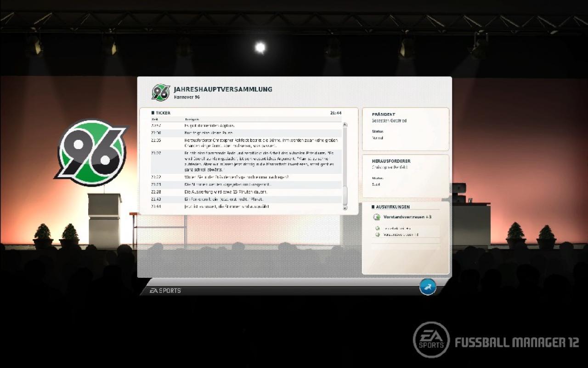Click the 'Vorstandsvertrauen +3' effect text
This screenshot has height=368, width=588.
(407, 217)
